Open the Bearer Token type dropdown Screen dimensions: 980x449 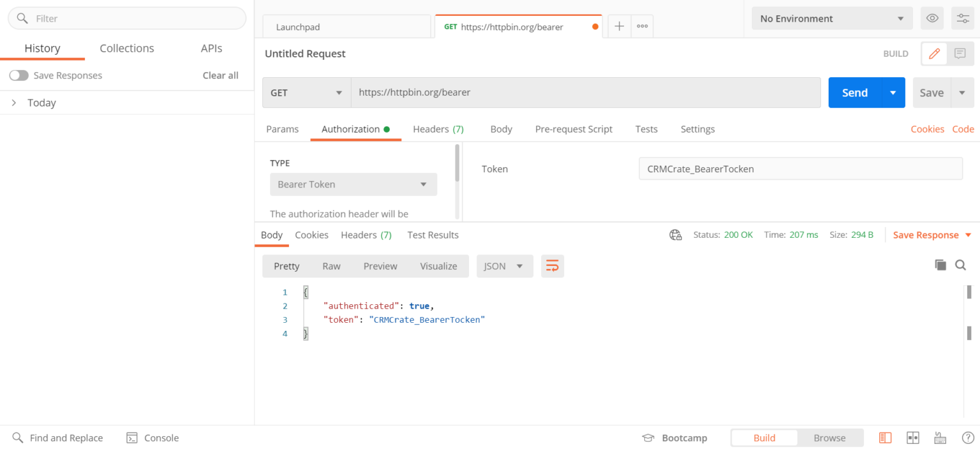(x=353, y=184)
